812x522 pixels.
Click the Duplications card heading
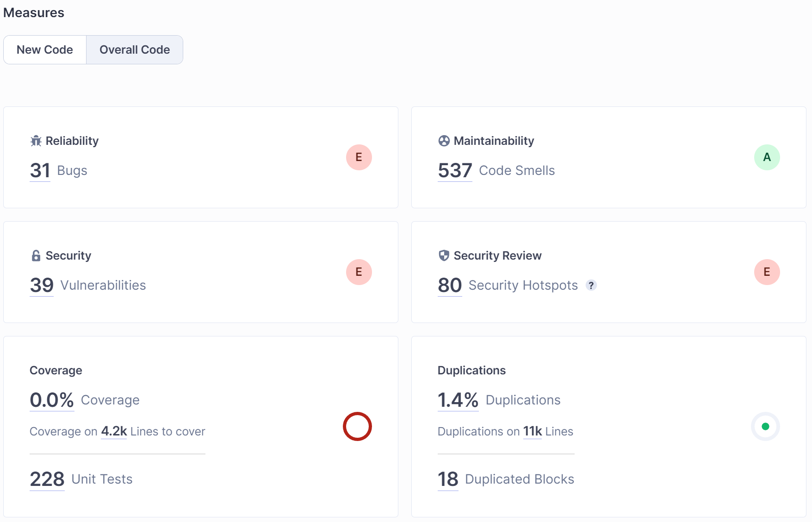pos(471,370)
